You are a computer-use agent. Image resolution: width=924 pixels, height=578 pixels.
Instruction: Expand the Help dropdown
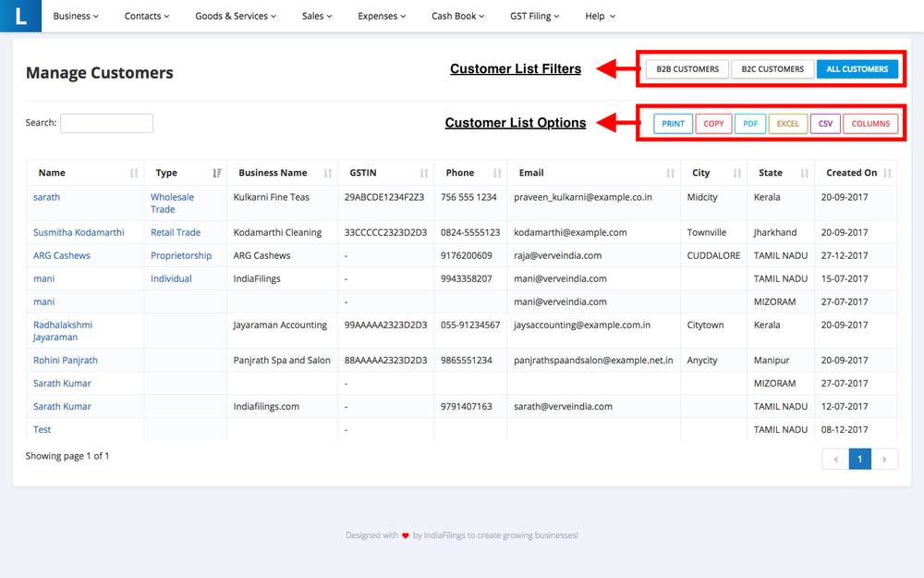tap(599, 16)
